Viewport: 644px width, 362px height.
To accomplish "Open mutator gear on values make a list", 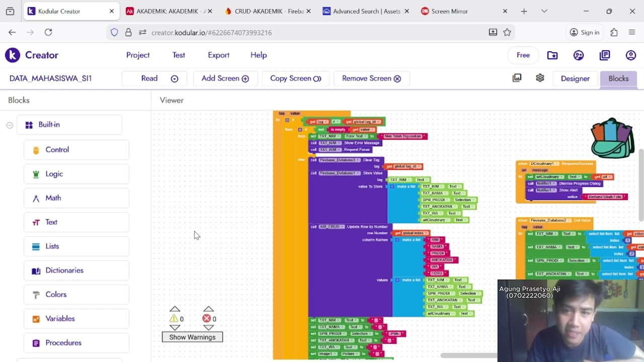I will [397, 280].
